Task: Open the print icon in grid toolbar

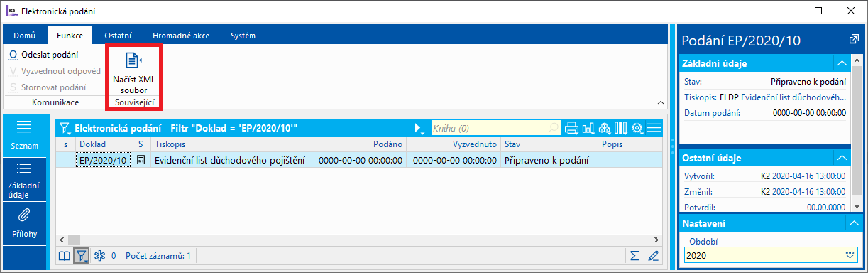Action: 572,128
